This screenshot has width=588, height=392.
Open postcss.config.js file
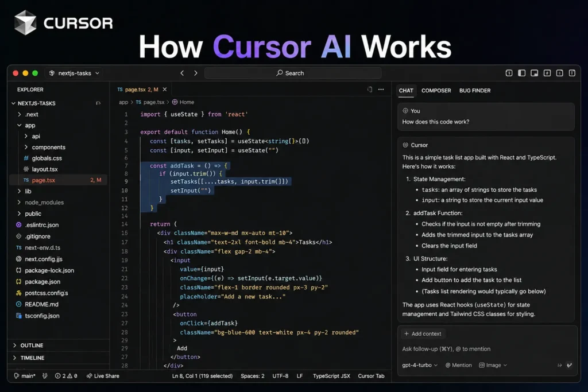tap(46, 293)
